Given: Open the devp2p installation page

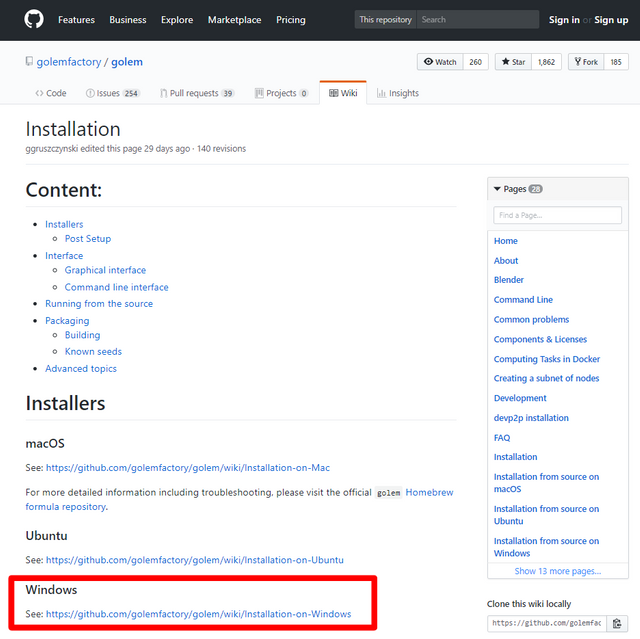Looking at the screenshot, I should click(x=531, y=418).
